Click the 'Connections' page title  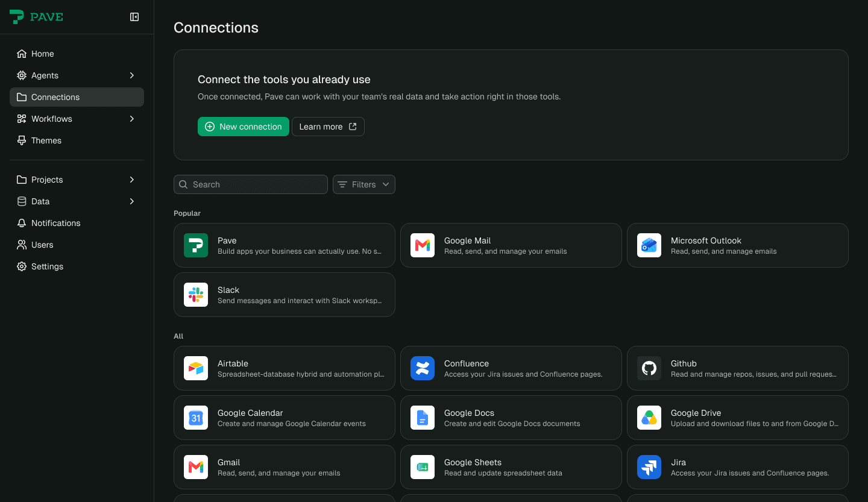216,28
